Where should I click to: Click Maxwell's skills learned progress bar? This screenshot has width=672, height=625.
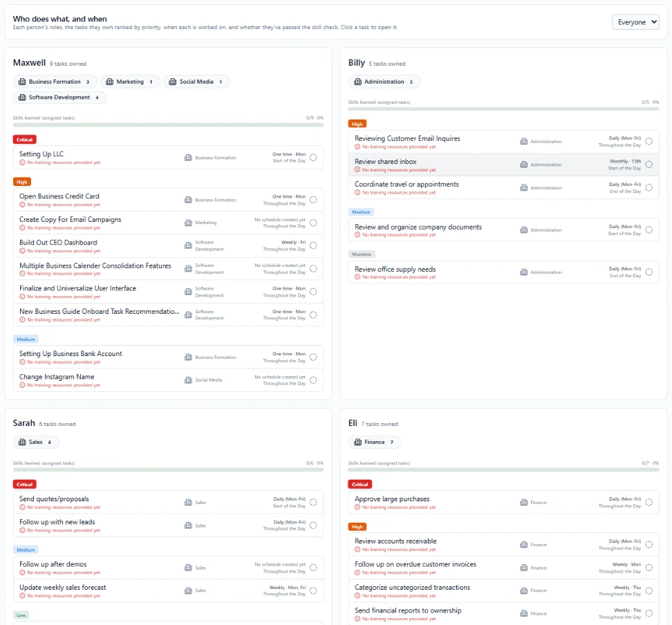coord(169,125)
